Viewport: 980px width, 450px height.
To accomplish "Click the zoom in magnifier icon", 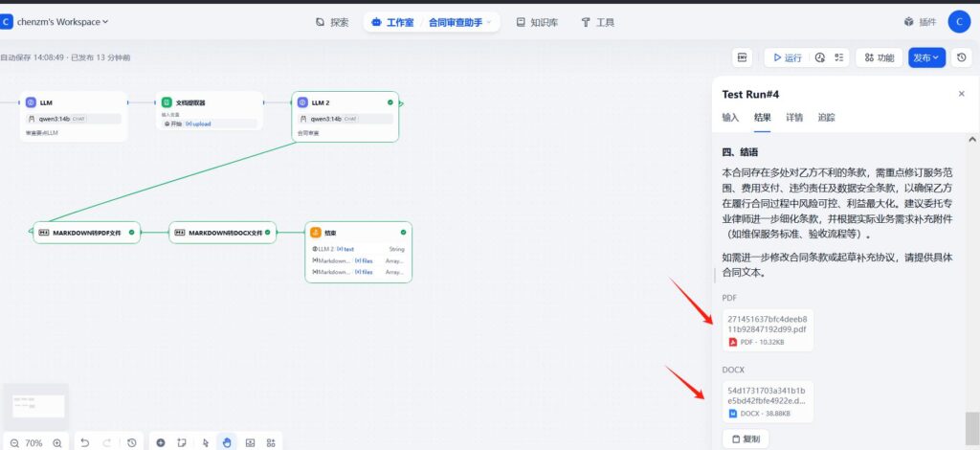I will [x=57, y=443].
